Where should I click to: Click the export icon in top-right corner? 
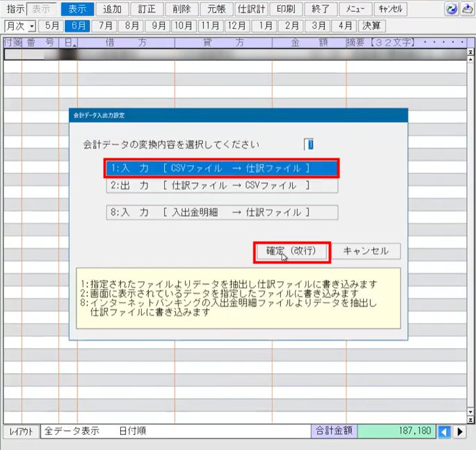point(467,9)
